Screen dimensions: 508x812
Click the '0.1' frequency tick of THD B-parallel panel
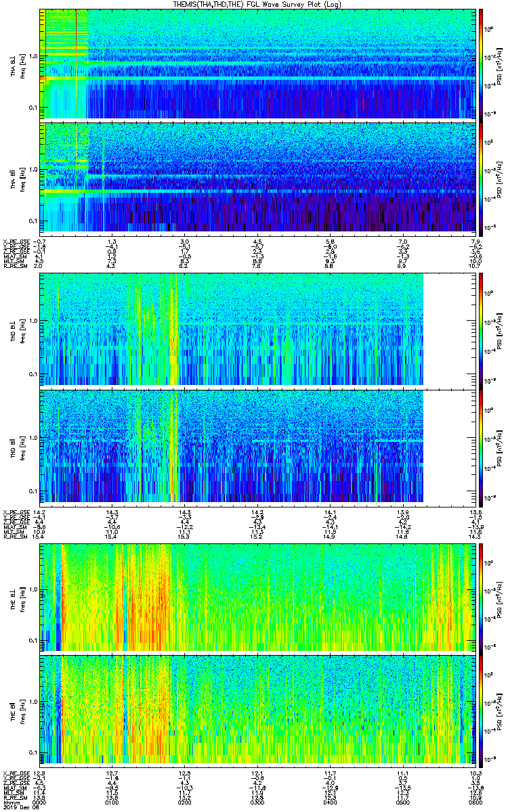point(34,490)
